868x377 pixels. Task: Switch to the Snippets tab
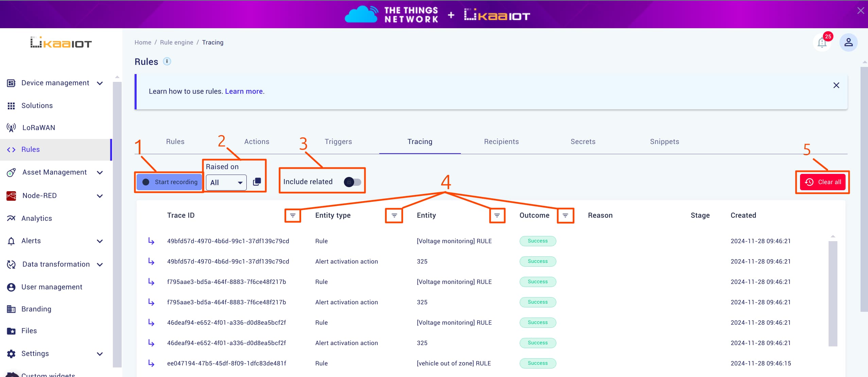665,142
